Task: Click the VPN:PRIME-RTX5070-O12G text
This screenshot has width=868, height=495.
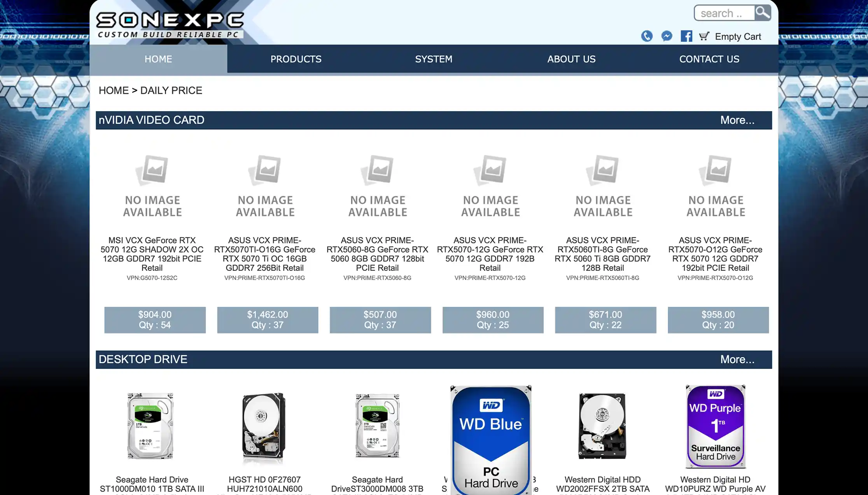Action: click(716, 278)
